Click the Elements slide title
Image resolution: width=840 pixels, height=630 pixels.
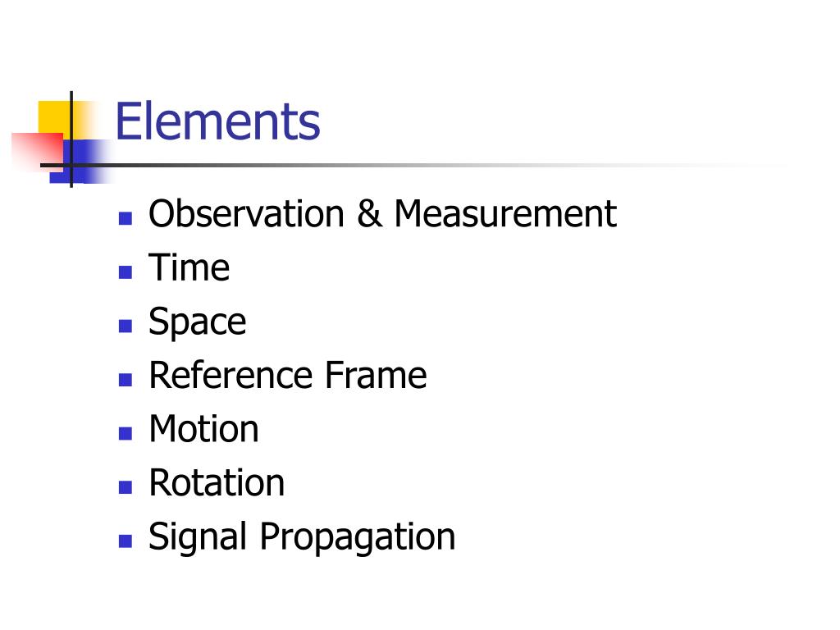217,121
